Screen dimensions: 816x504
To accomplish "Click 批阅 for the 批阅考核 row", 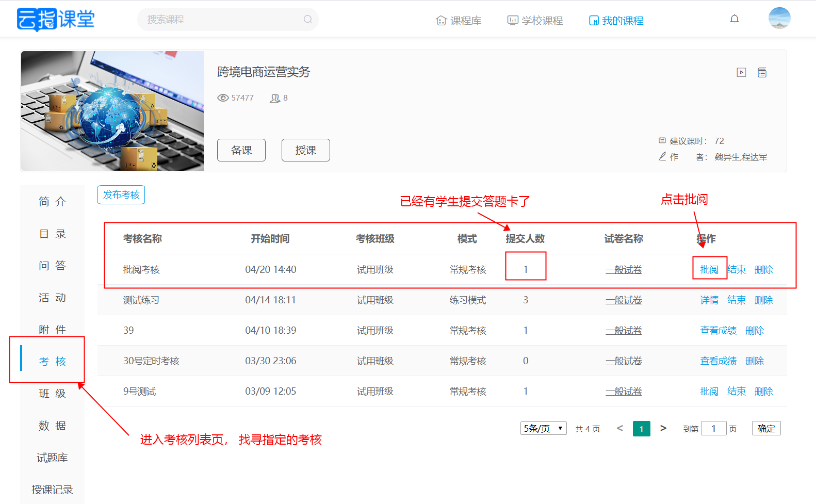I will (x=709, y=270).
